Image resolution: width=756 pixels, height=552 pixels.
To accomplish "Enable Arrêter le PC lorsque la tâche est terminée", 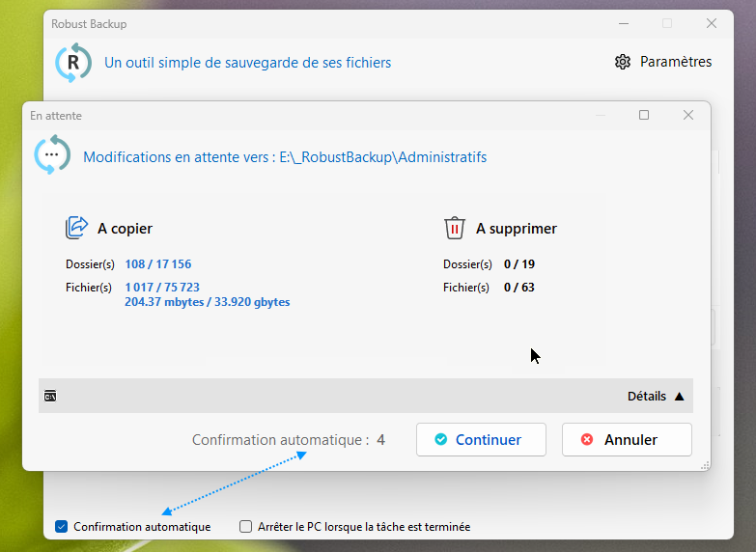I will 245,527.
